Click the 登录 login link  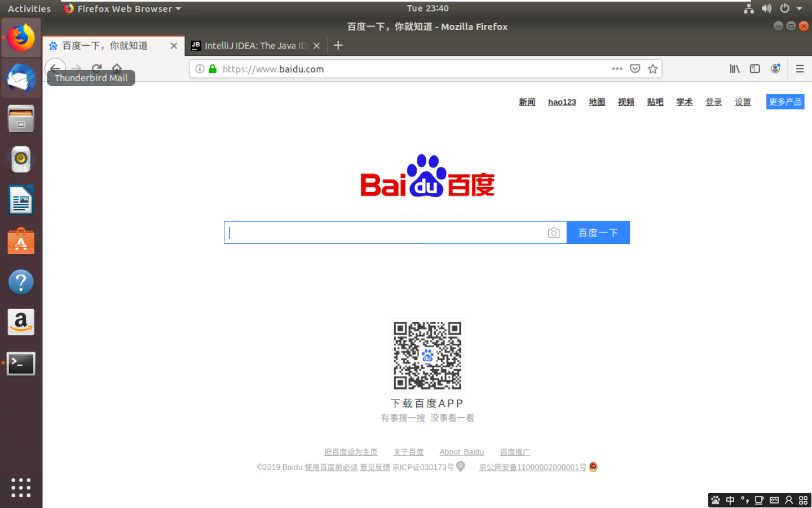click(714, 102)
